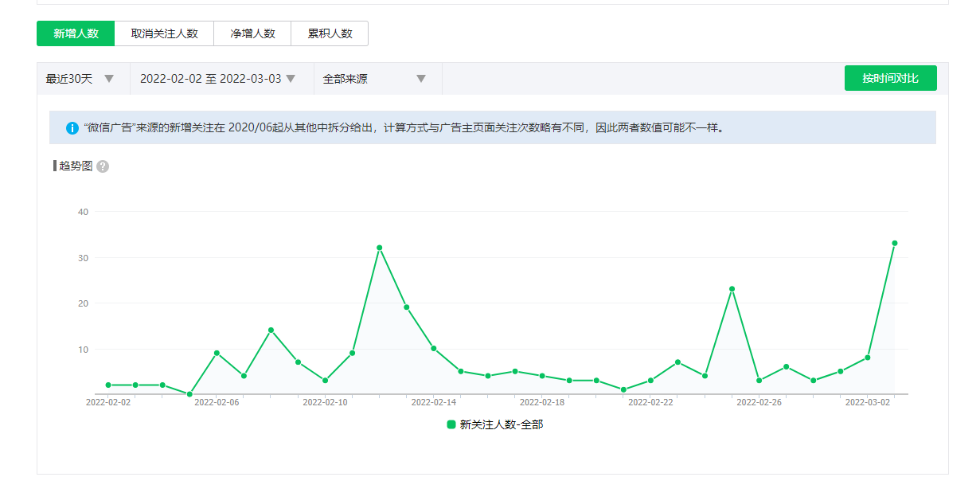Select the 新增人数 tab
The width and height of the screenshot is (980, 477).
[76, 33]
